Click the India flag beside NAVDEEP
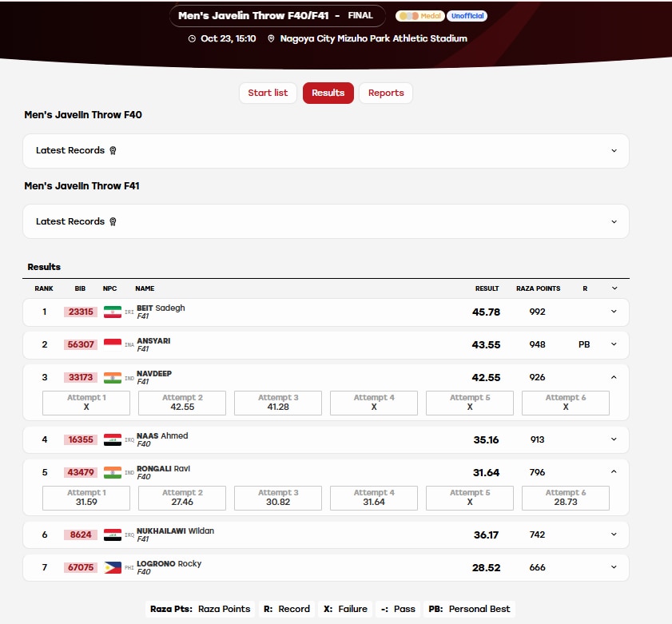The width and height of the screenshot is (672, 624). (113, 378)
